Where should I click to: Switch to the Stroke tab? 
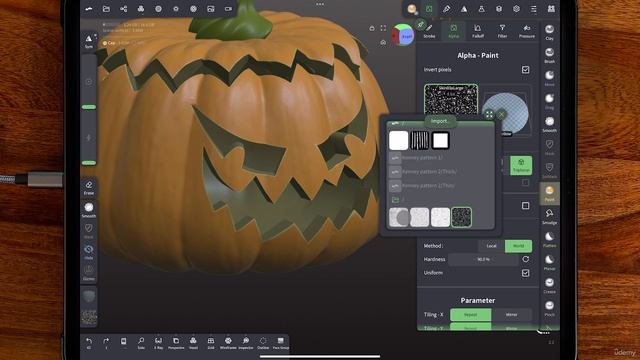point(429,31)
